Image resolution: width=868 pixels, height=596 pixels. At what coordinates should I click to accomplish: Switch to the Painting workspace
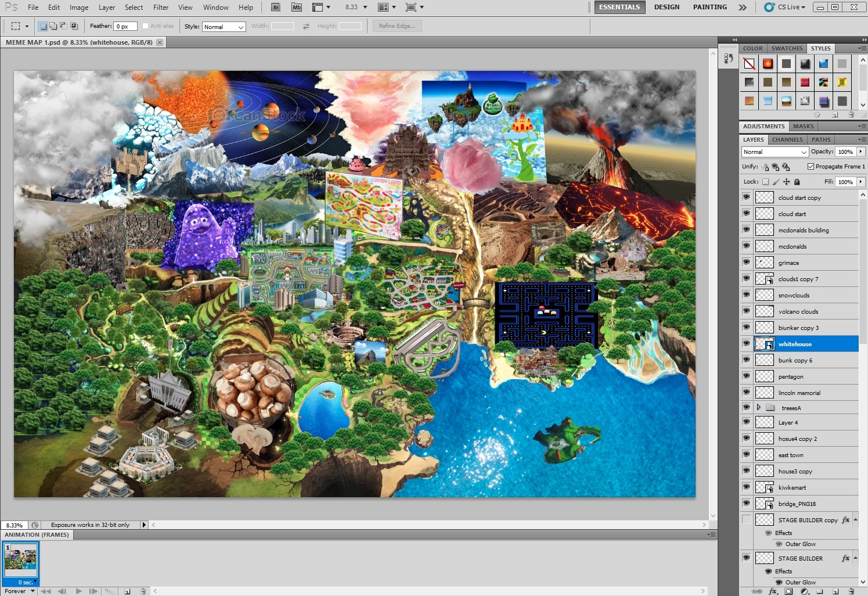(710, 8)
